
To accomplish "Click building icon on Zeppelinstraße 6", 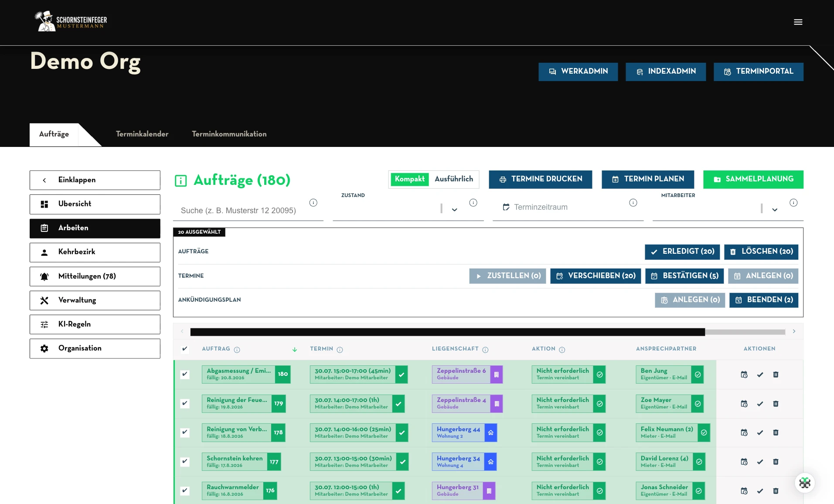I will click(497, 375).
